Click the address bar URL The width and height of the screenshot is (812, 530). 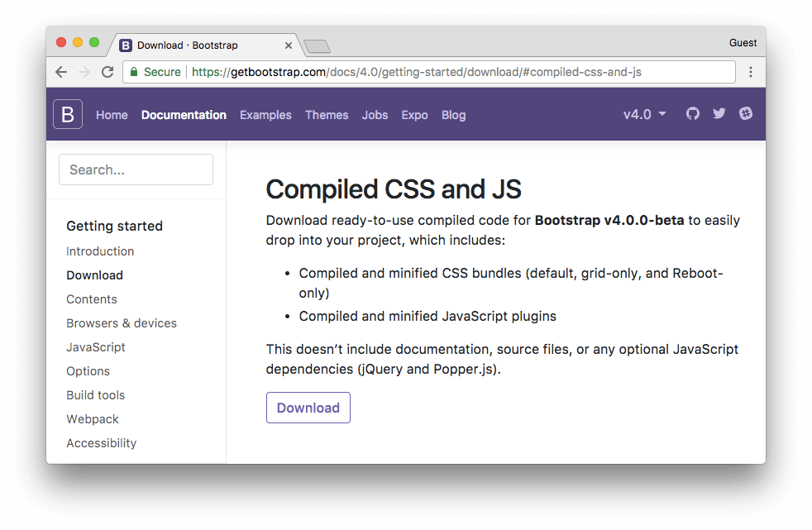[417, 72]
